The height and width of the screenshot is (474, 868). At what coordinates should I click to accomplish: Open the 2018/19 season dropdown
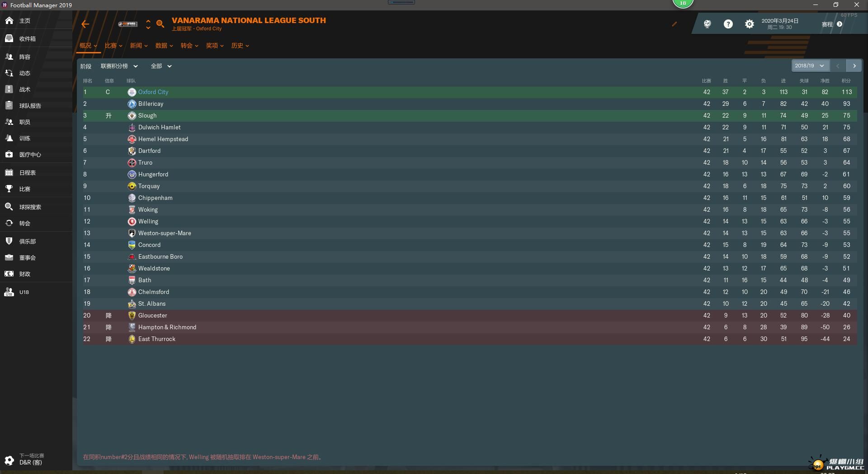click(810, 66)
